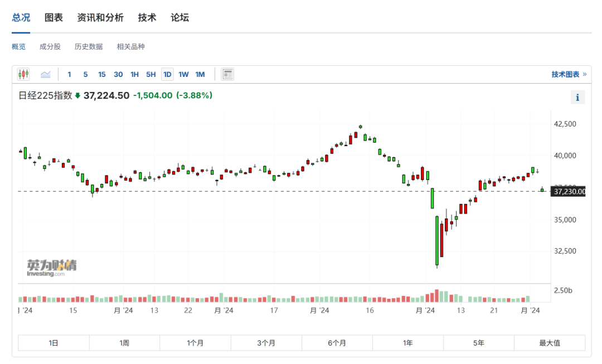Click the green down arrow beside index name
Image resolution: width=602 pixels, height=364 pixels.
[77, 96]
